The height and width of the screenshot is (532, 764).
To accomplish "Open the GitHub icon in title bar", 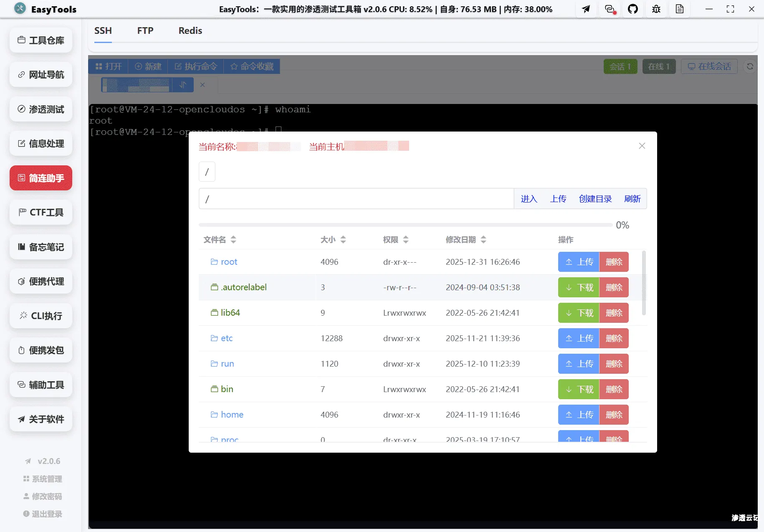I will click(633, 9).
